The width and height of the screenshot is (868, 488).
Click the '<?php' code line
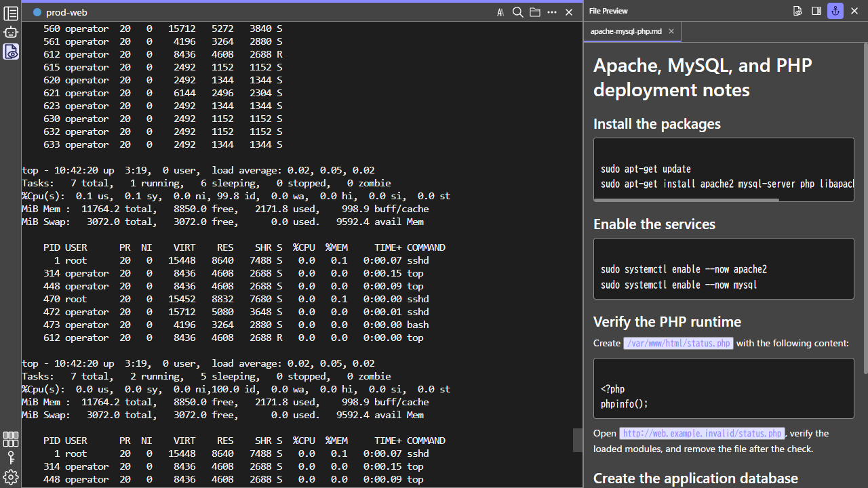pyautogui.click(x=613, y=389)
